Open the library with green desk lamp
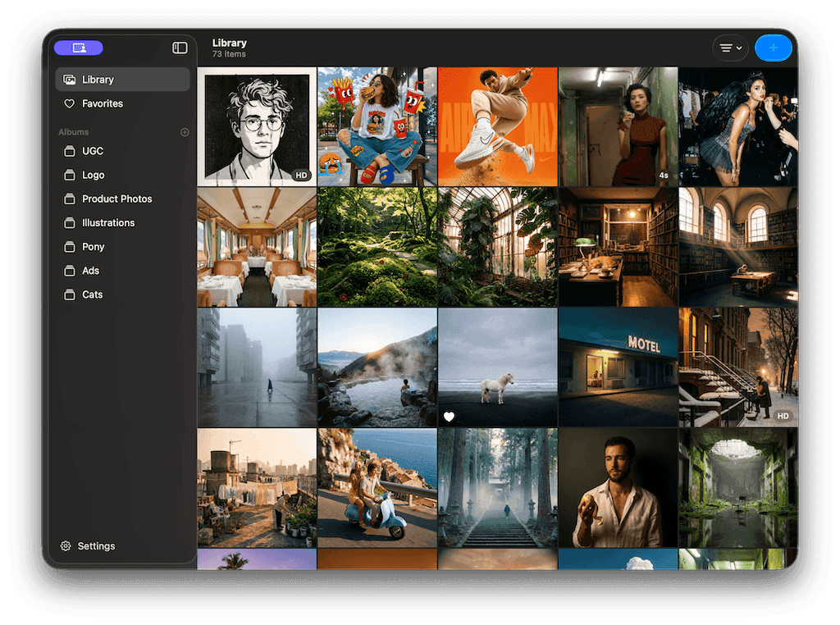The image size is (840, 625). point(618,247)
